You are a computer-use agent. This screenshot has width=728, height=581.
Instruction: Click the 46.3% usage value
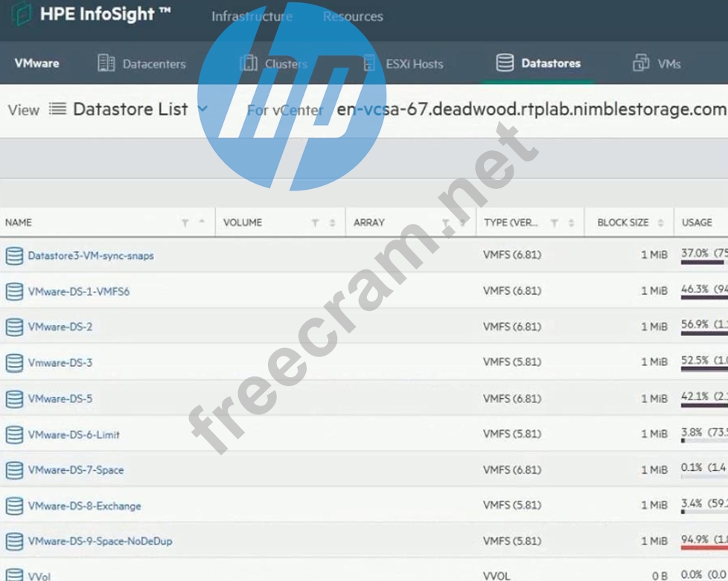pyautogui.click(x=695, y=289)
